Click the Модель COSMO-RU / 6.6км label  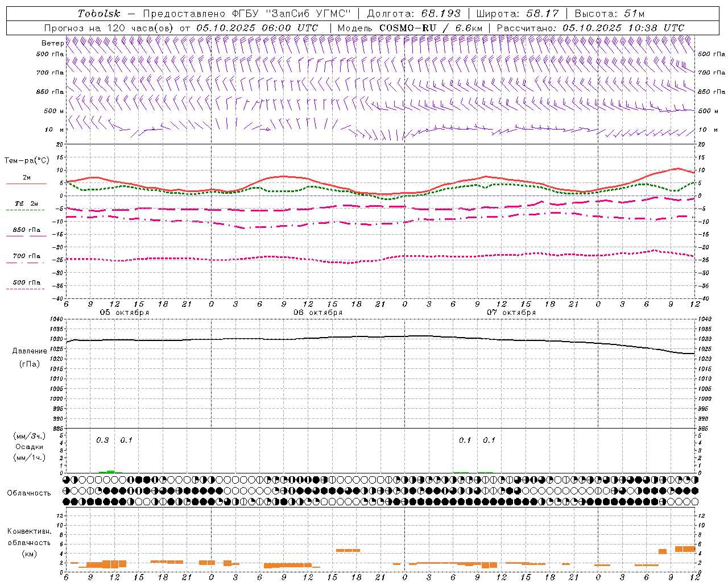[x=410, y=28]
